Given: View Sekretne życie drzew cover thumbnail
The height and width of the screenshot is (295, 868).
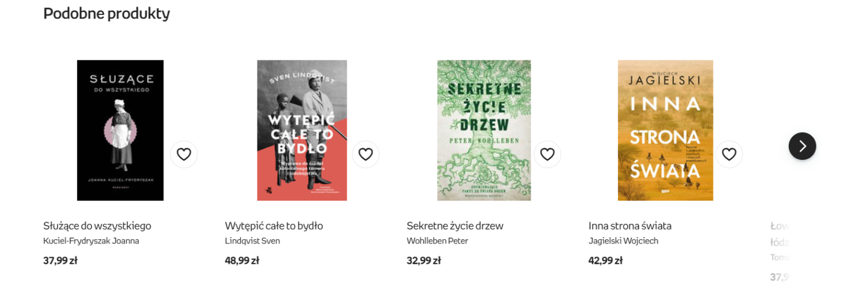Looking at the screenshot, I should 484,130.
